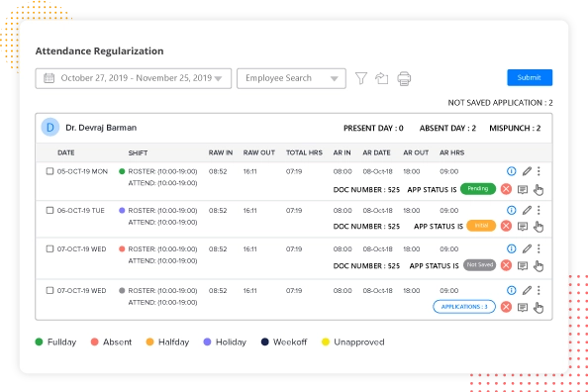This screenshot has height=392, width=588.
Task: Click the Submit button
Action: [x=530, y=77]
